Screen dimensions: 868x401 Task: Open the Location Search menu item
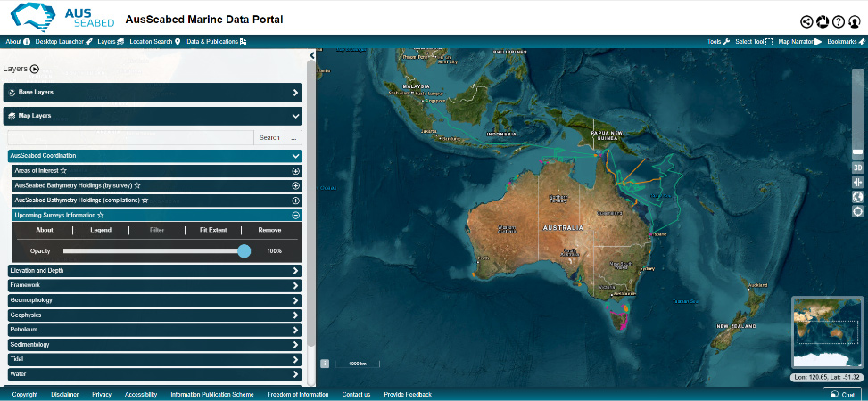(x=154, y=42)
